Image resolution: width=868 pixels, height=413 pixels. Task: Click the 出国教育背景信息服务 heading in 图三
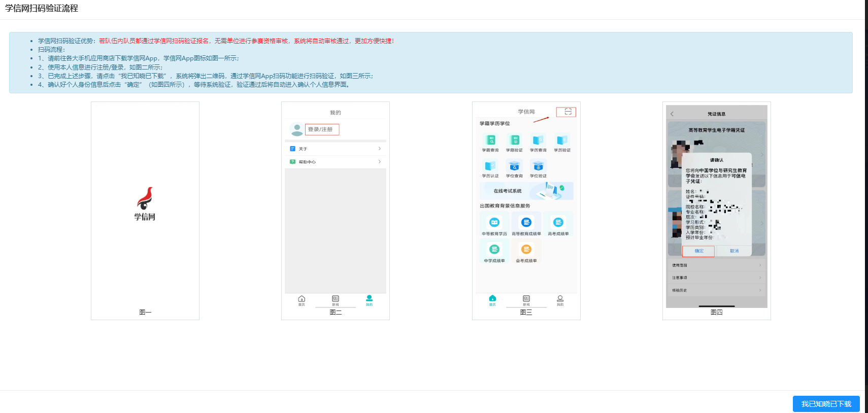(505, 205)
